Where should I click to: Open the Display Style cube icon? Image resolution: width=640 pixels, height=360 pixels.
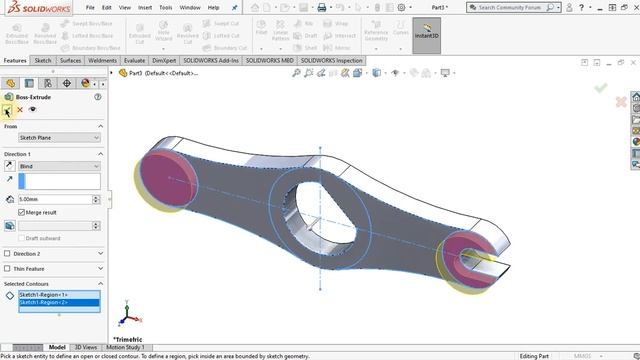click(376, 73)
